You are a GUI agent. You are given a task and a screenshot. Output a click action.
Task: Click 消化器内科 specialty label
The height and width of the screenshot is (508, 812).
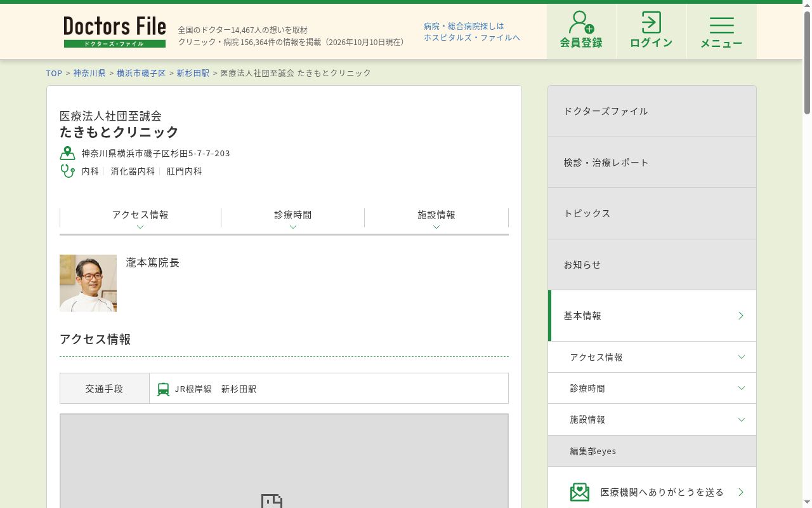[133, 171]
